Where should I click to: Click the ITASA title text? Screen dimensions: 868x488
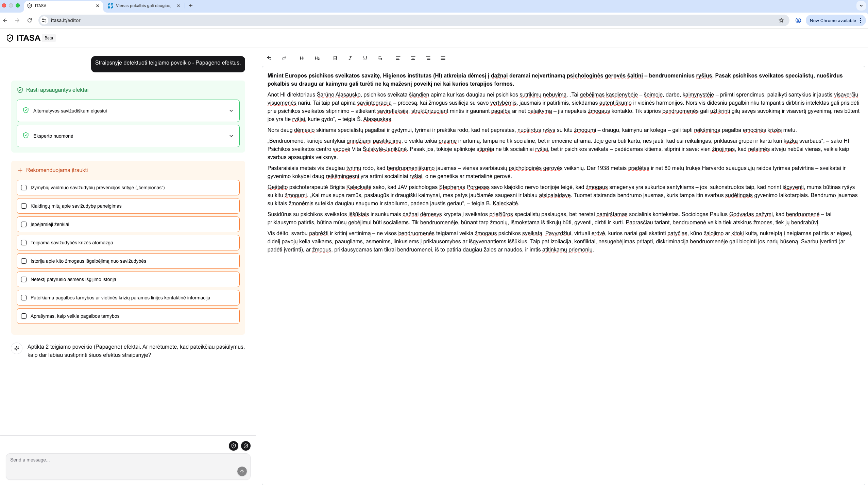point(29,38)
